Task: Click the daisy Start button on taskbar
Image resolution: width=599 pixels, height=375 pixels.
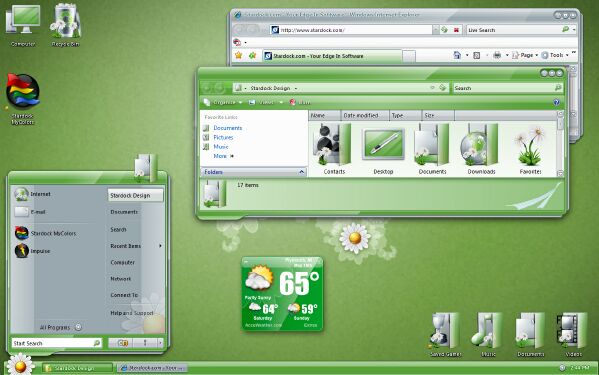Action: [20, 365]
